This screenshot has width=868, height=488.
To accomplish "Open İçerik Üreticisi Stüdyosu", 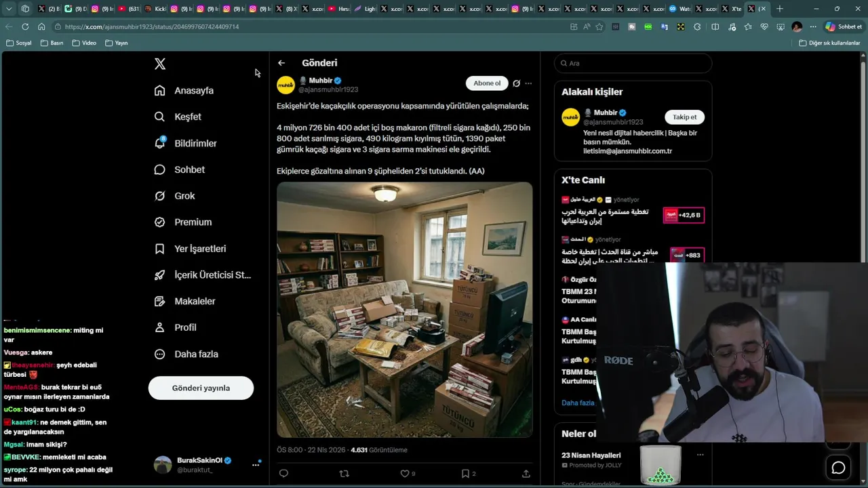I will [x=202, y=274].
